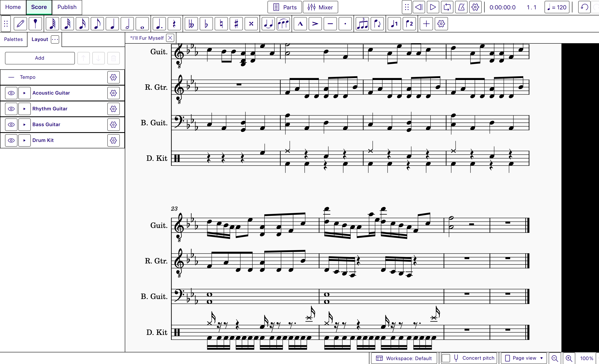Toggle visibility of Drum Kit
Screen dimensions: 599x364
[11, 140]
